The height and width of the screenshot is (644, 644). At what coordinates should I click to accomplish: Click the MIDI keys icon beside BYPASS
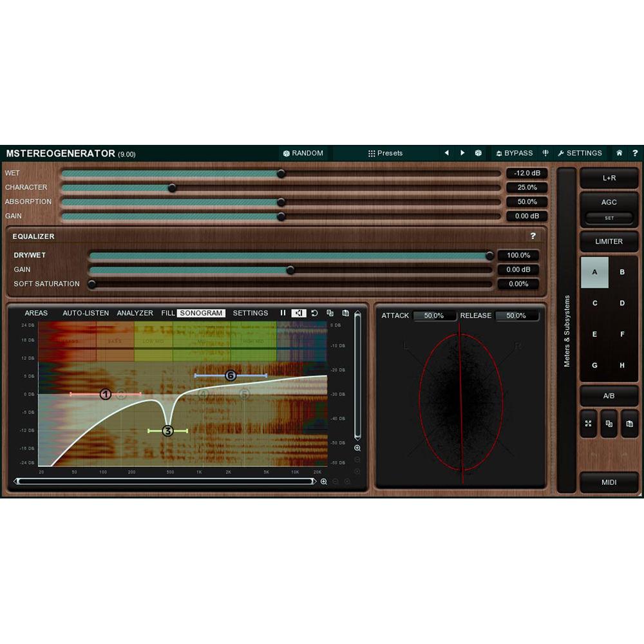click(x=545, y=153)
